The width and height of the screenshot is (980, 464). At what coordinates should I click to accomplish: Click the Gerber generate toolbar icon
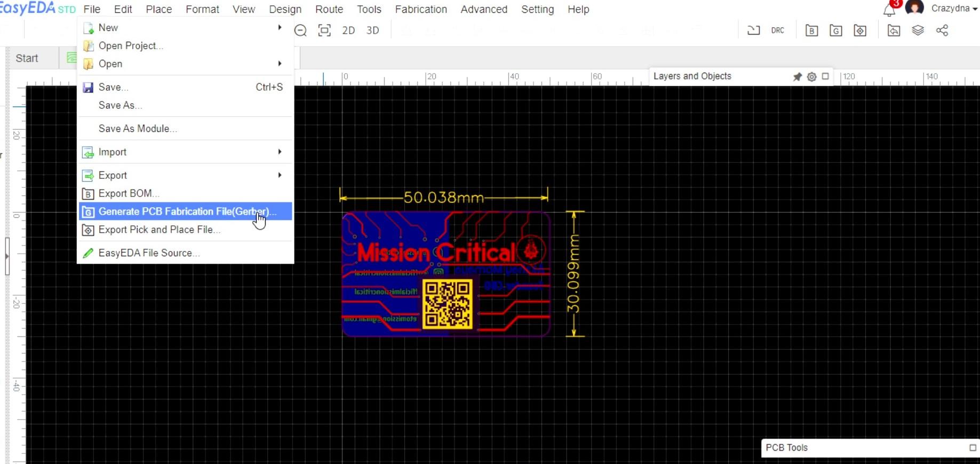pyautogui.click(x=836, y=30)
